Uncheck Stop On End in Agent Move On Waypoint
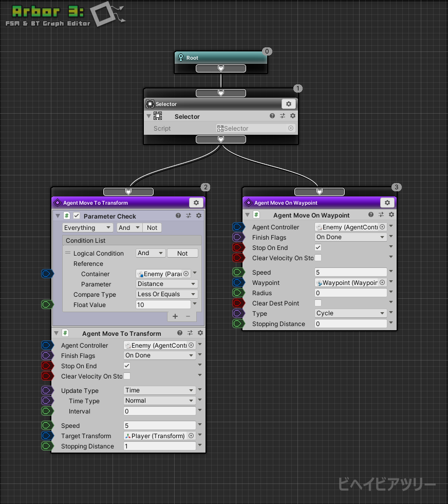Image resolution: width=448 pixels, height=504 pixels. coord(318,247)
